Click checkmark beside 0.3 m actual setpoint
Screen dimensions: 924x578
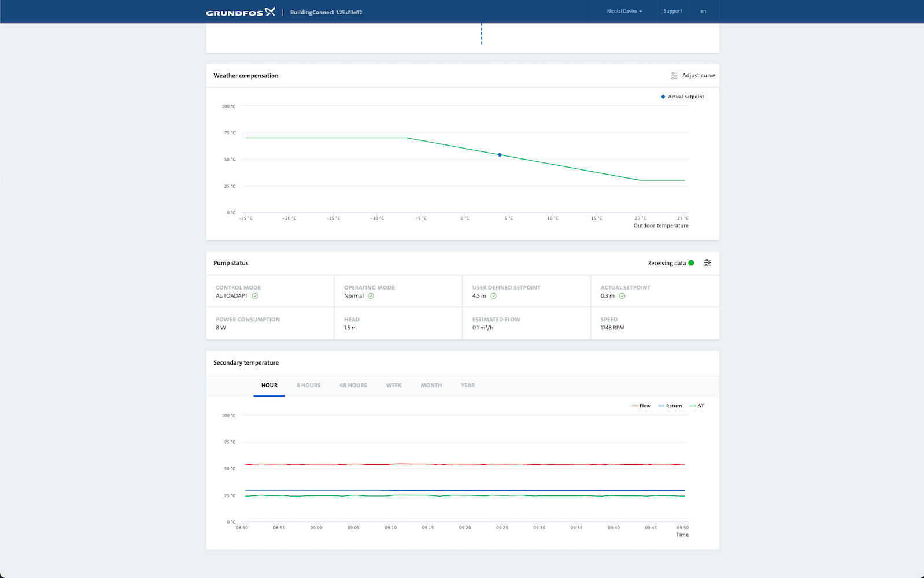(x=622, y=296)
